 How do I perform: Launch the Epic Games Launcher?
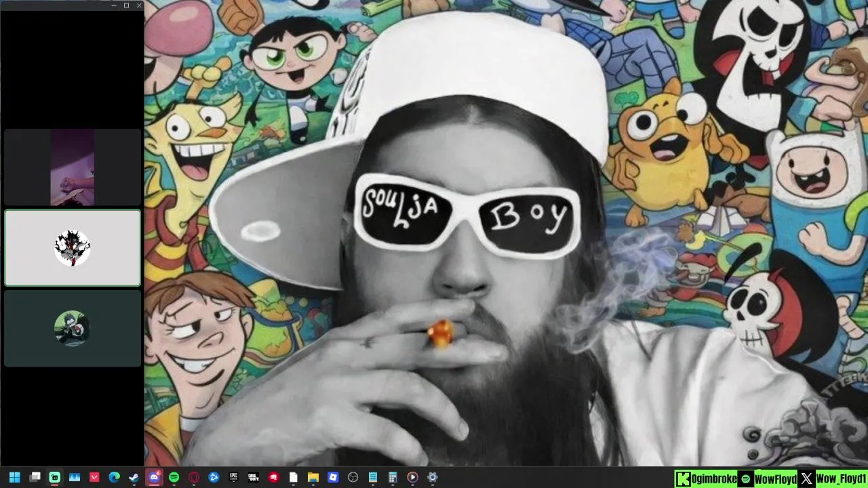233,477
